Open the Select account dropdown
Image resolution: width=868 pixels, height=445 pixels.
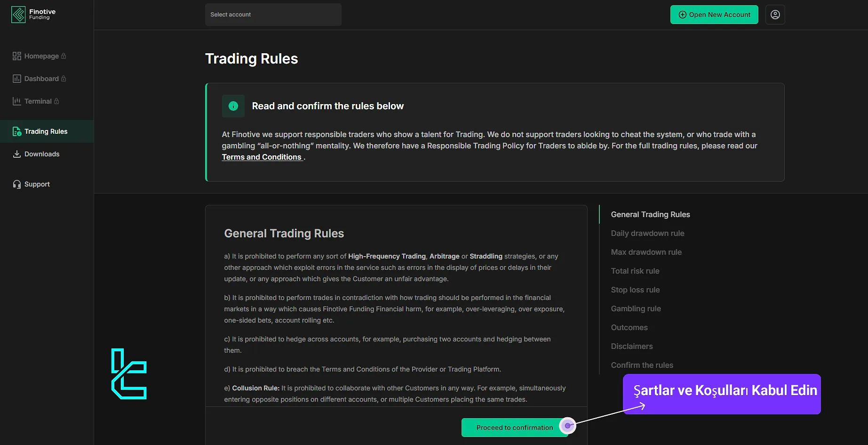tap(273, 14)
